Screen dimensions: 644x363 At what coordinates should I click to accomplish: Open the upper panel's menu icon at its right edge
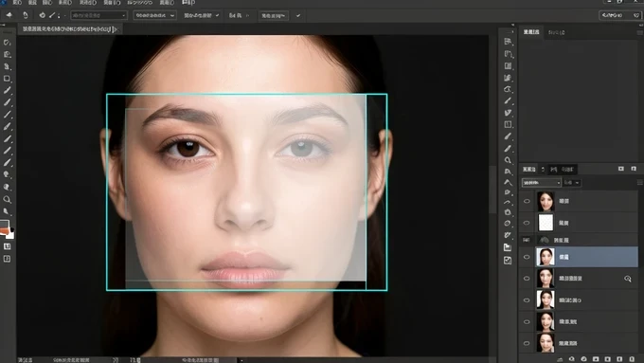[640, 32]
